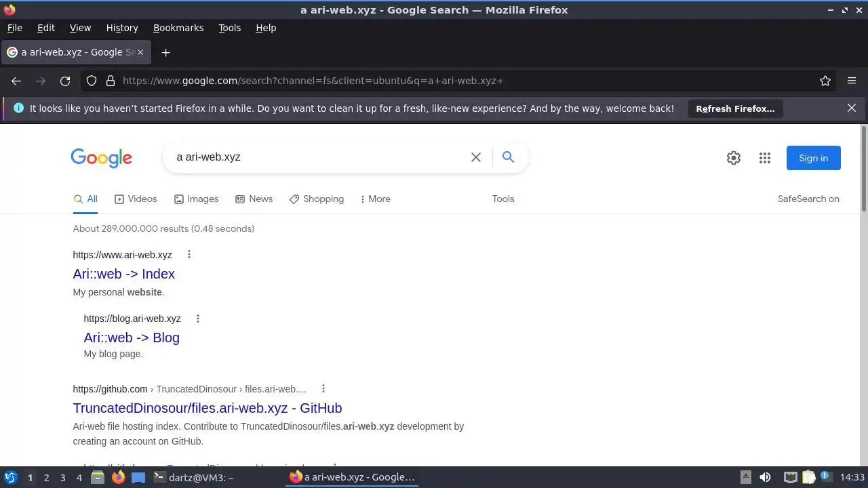The height and width of the screenshot is (488, 868).
Task: Open options for the github.com result
Action: [323, 389]
